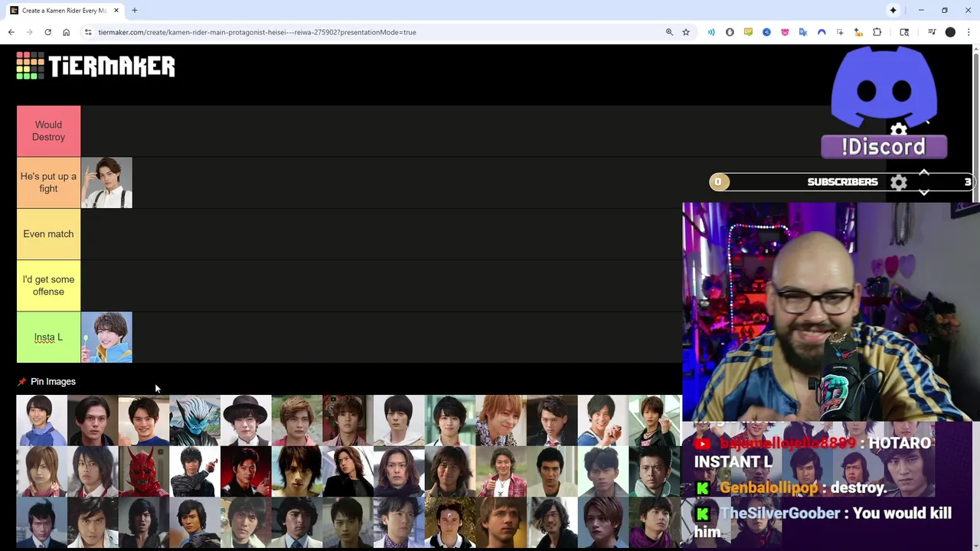Click the I'd get some offense label
980x551 pixels.
[48, 285]
